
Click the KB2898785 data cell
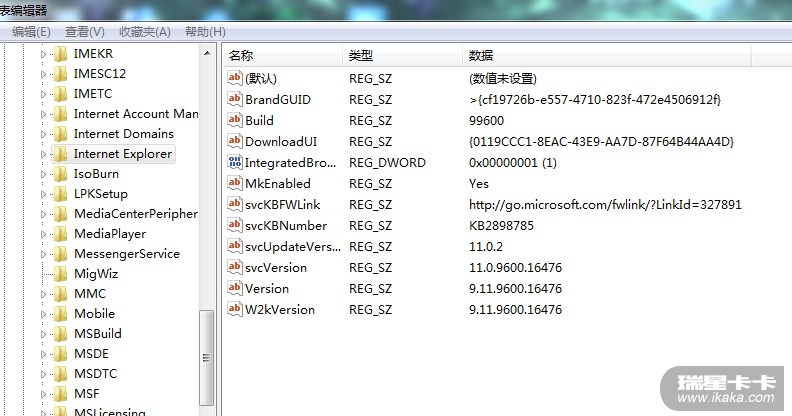click(501, 226)
